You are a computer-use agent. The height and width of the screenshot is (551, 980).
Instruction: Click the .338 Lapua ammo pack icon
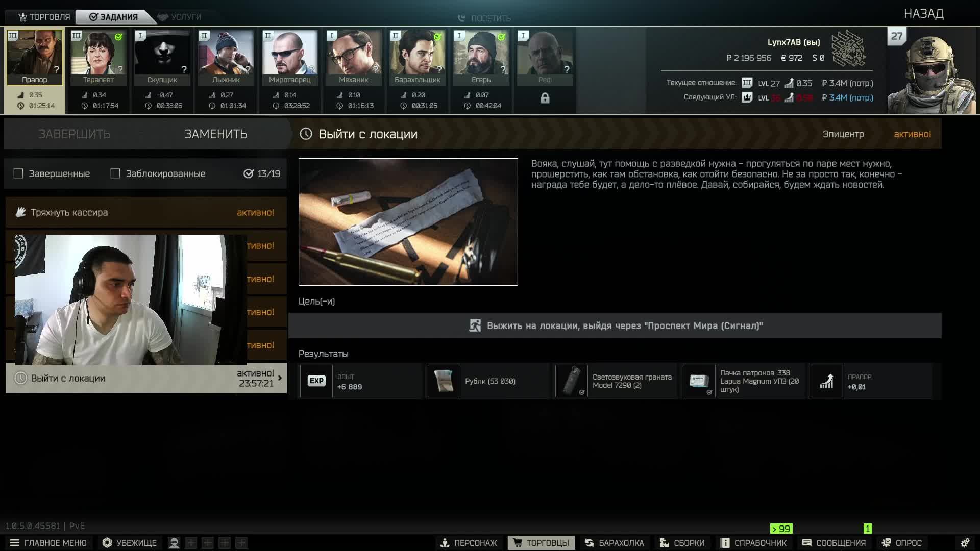699,381
